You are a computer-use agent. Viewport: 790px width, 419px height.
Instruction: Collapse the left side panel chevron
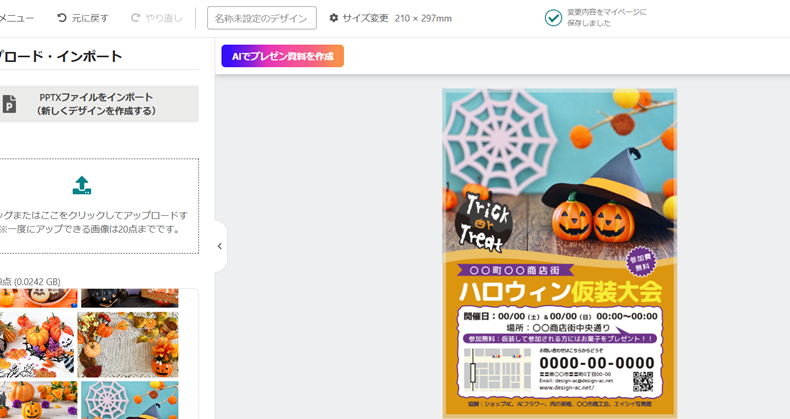220,246
